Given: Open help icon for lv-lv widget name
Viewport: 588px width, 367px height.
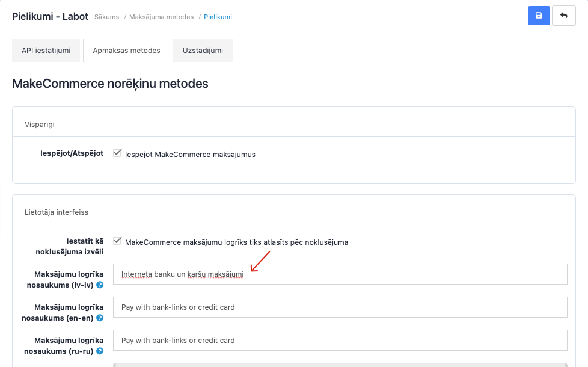Looking at the screenshot, I should click(x=100, y=285).
